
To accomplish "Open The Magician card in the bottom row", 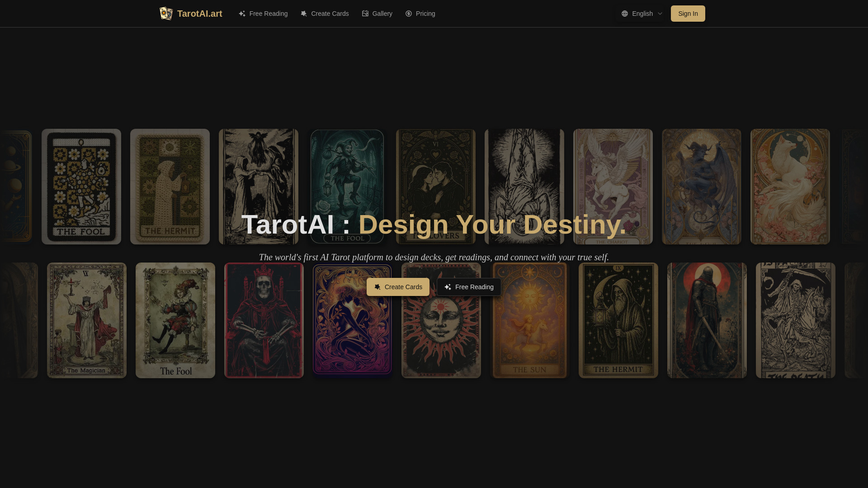I will [x=86, y=320].
